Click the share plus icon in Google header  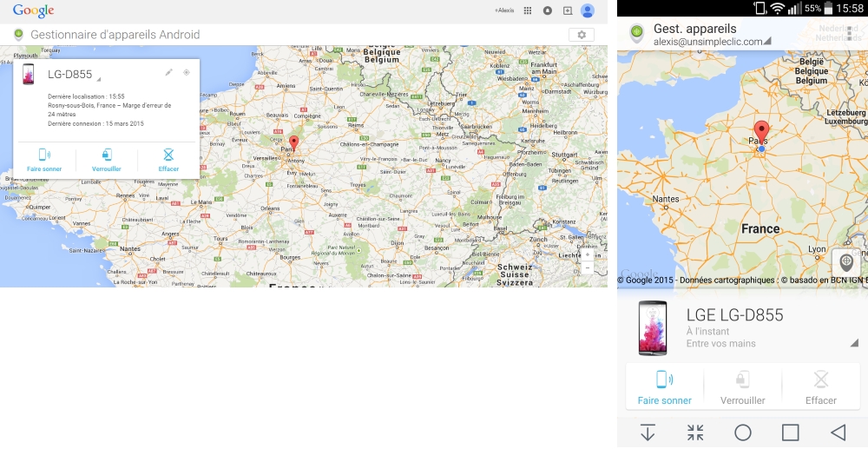(568, 10)
